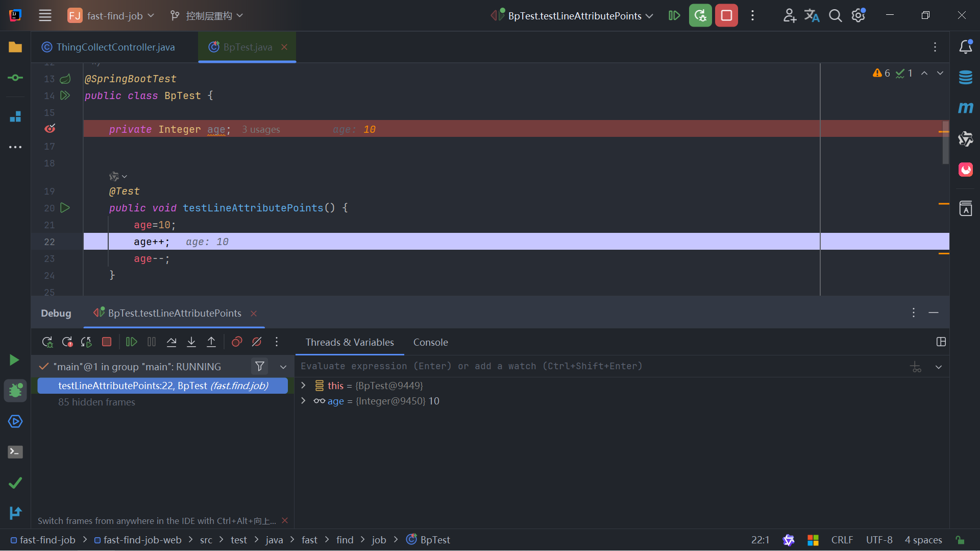
Task: Close the BpTest.testLineAttributePoints debug tab
Action: click(254, 313)
